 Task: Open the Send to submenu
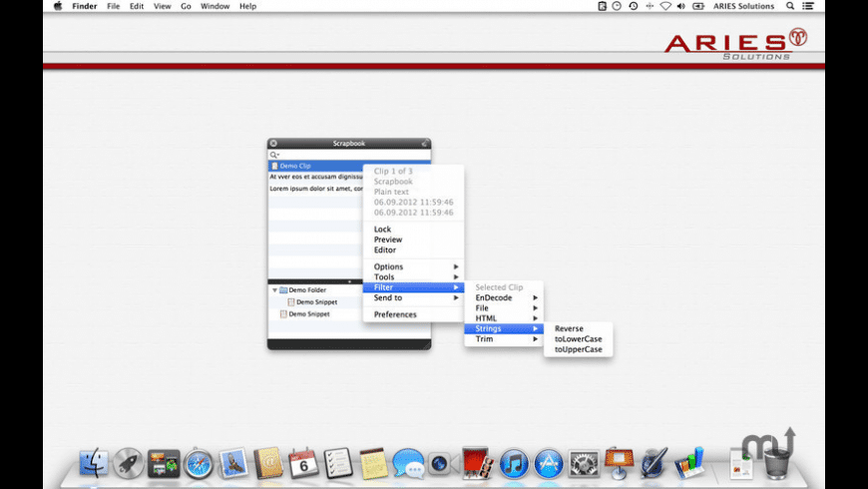[x=413, y=298]
